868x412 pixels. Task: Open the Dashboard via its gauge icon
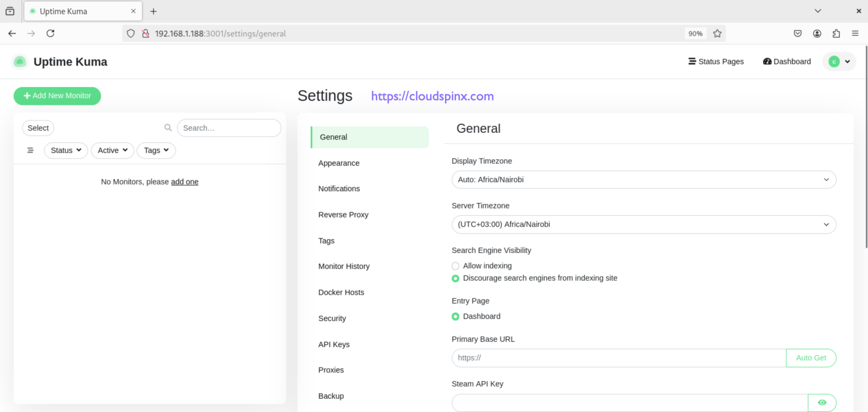768,61
